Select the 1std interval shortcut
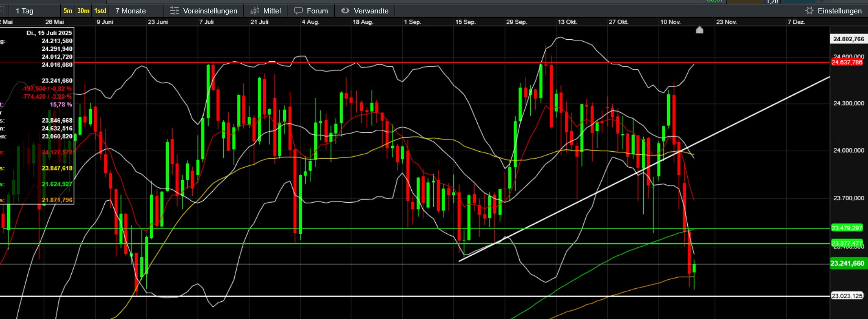This screenshot has height=319, width=868. 100,11
